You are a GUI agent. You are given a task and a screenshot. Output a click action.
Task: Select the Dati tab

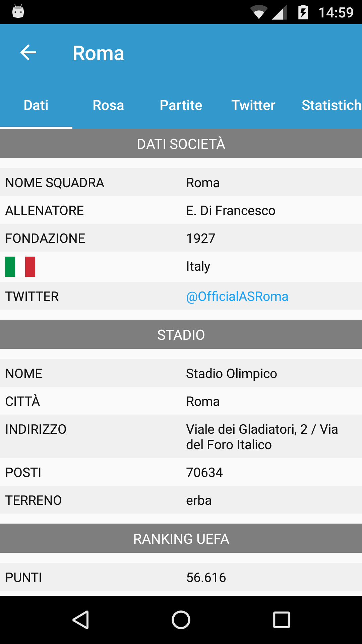[36, 105]
